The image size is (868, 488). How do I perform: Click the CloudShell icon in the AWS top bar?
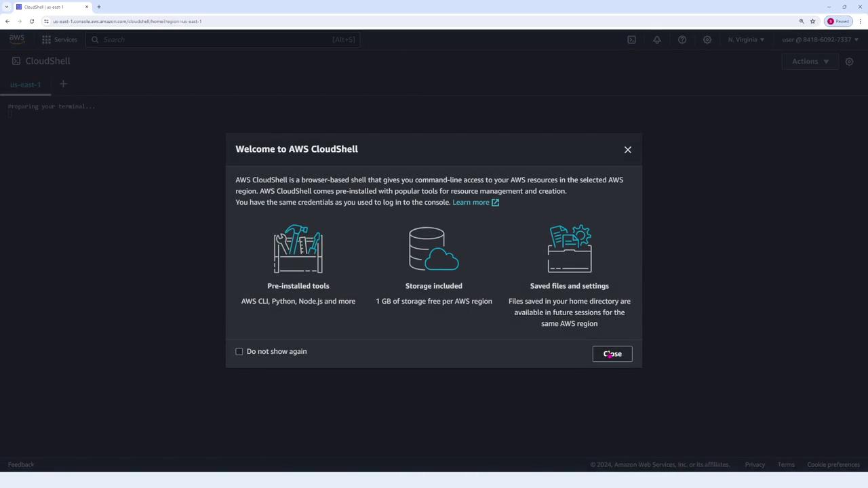pos(631,40)
